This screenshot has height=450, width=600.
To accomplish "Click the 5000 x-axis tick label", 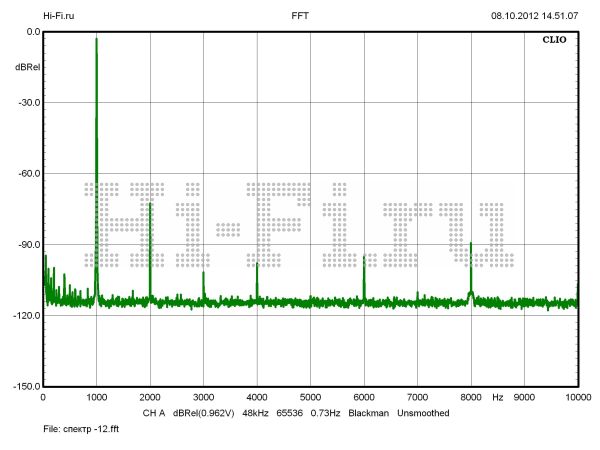I will pyautogui.click(x=310, y=398).
